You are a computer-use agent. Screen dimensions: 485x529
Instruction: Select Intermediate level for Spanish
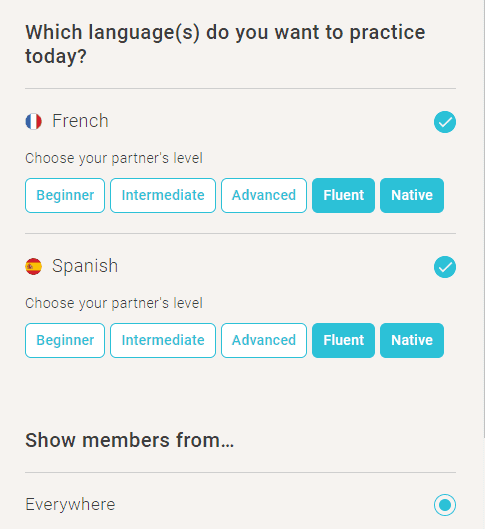(163, 340)
